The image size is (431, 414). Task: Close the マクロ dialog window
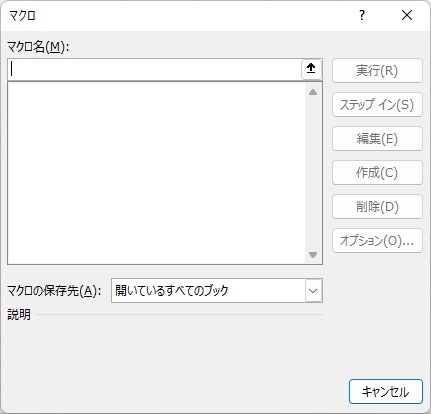(407, 15)
